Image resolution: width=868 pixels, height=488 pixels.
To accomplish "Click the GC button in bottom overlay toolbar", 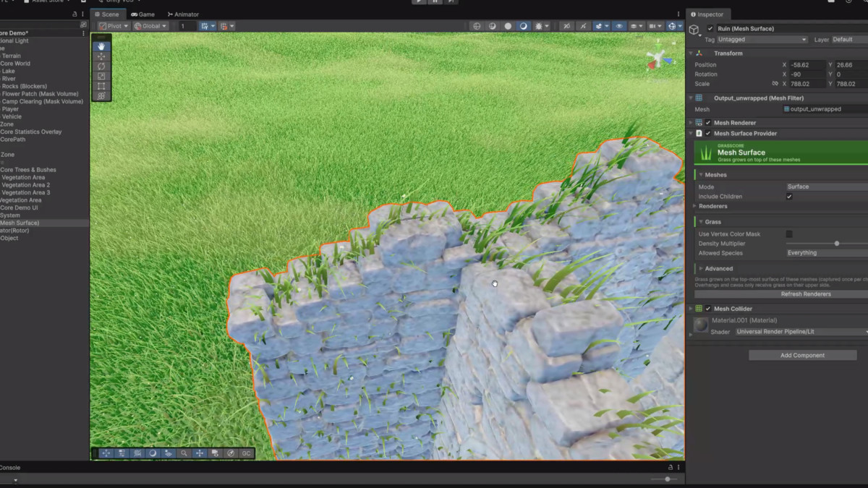I will 246,453.
